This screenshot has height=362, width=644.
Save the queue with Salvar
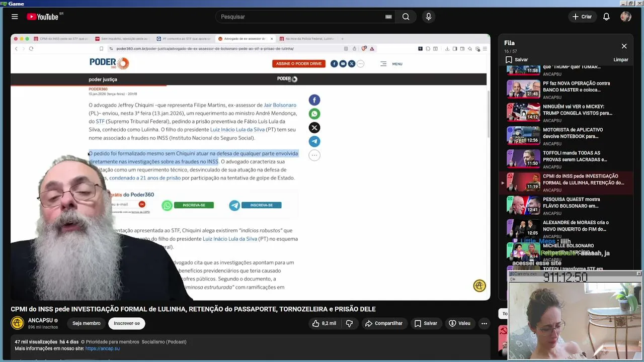(x=517, y=60)
